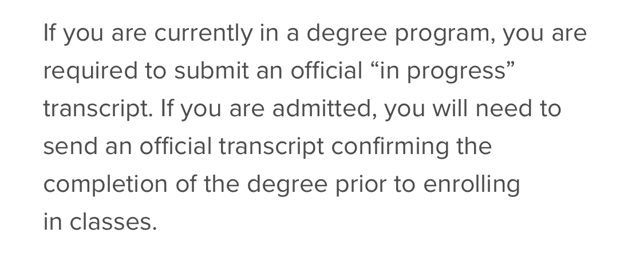
Task: Click the word "send" in fourth line
Action: (70, 146)
